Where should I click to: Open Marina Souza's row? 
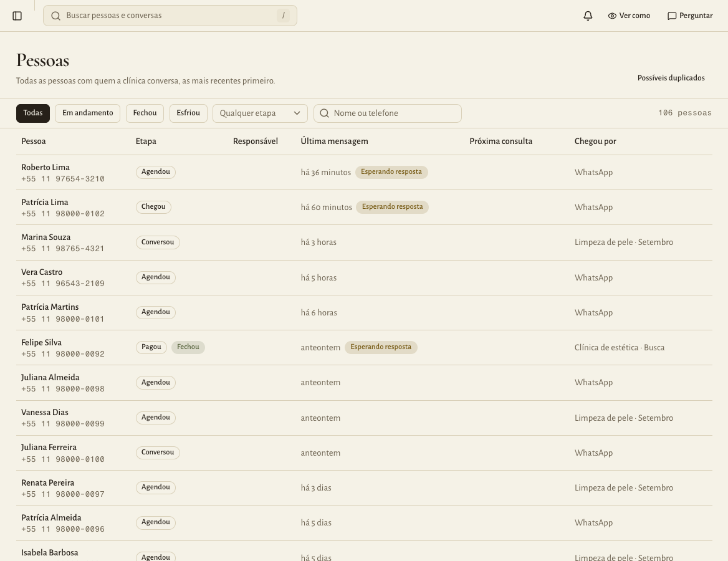364,242
